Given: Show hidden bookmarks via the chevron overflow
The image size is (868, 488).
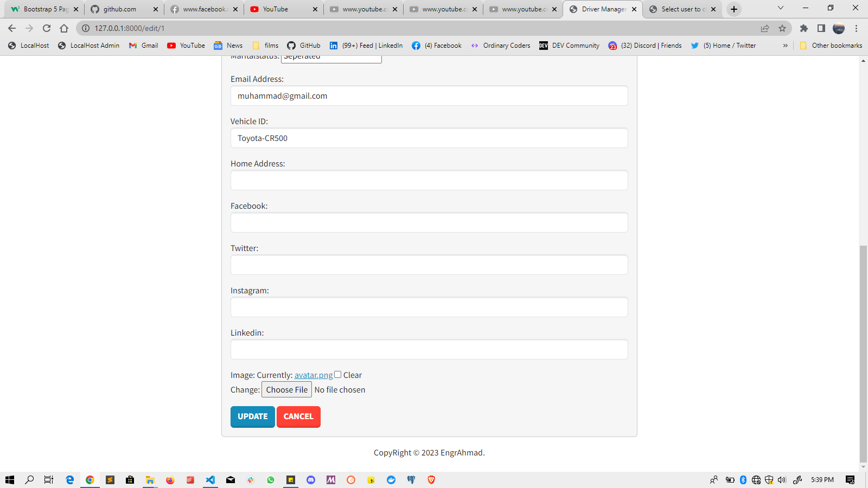Looking at the screenshot, I should [786, 46].
